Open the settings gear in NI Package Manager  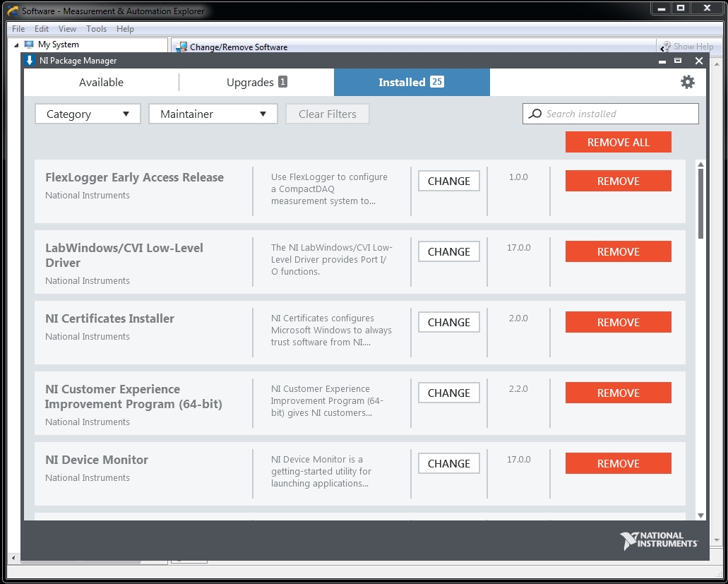point(687,82)
